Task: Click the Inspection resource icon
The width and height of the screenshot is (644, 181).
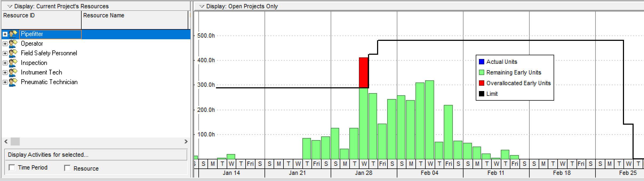Action: point(13,63)
